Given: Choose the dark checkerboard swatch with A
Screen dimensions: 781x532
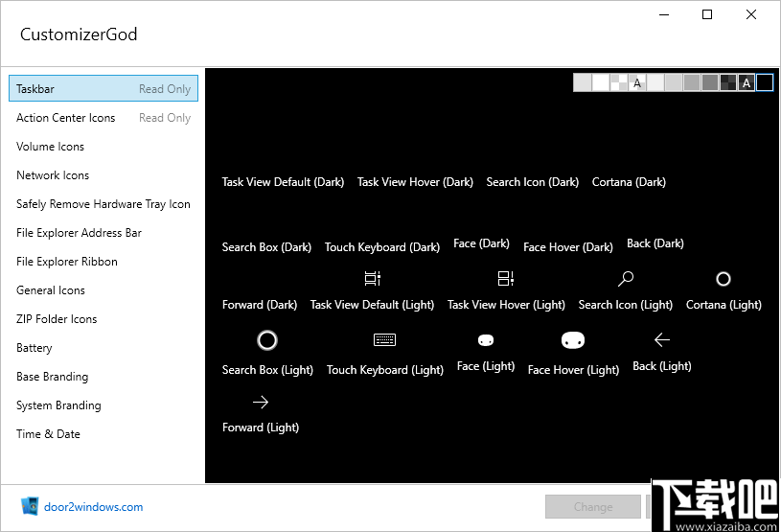Looking at the screenshot, I should [747, 82].
